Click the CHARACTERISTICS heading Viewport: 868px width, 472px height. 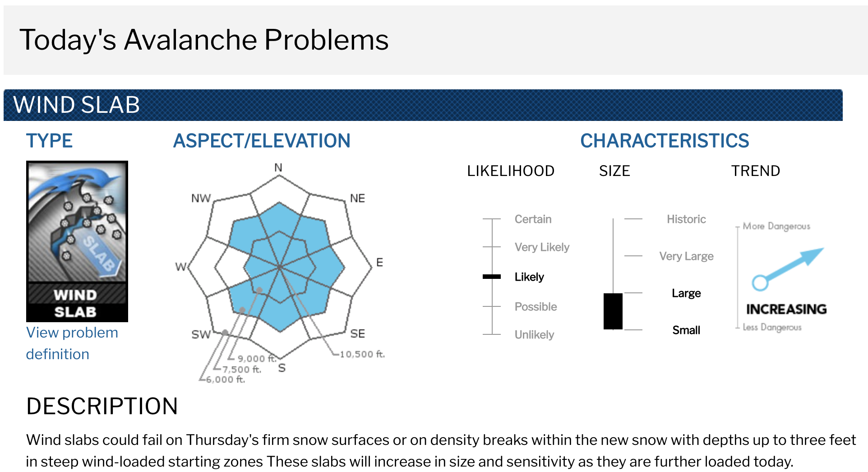point(665,141)
